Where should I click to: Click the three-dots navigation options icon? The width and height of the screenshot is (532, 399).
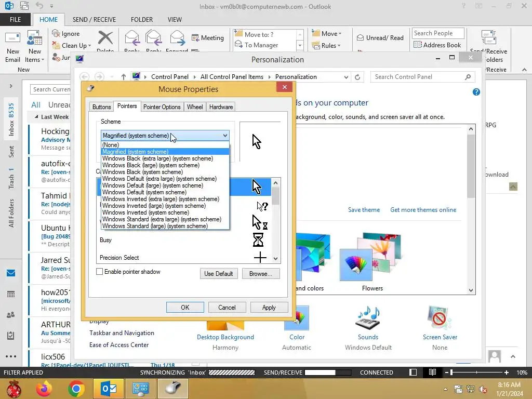tap(11, 356)
